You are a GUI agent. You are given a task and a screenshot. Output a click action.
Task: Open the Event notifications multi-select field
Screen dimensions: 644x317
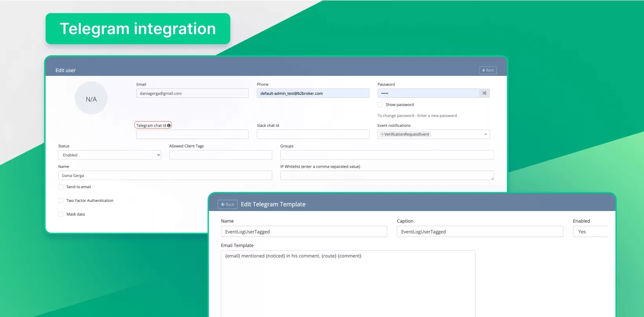pos(434,134)
